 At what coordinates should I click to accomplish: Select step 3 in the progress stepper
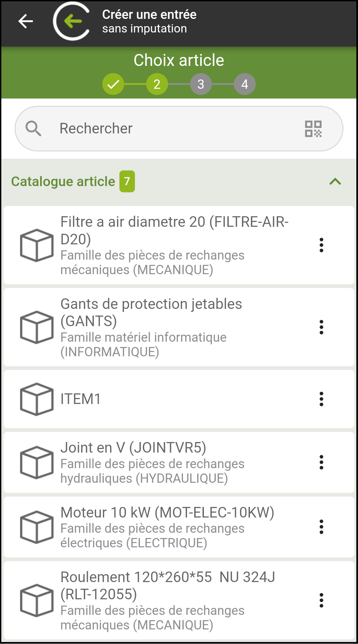tap(201, 84)
